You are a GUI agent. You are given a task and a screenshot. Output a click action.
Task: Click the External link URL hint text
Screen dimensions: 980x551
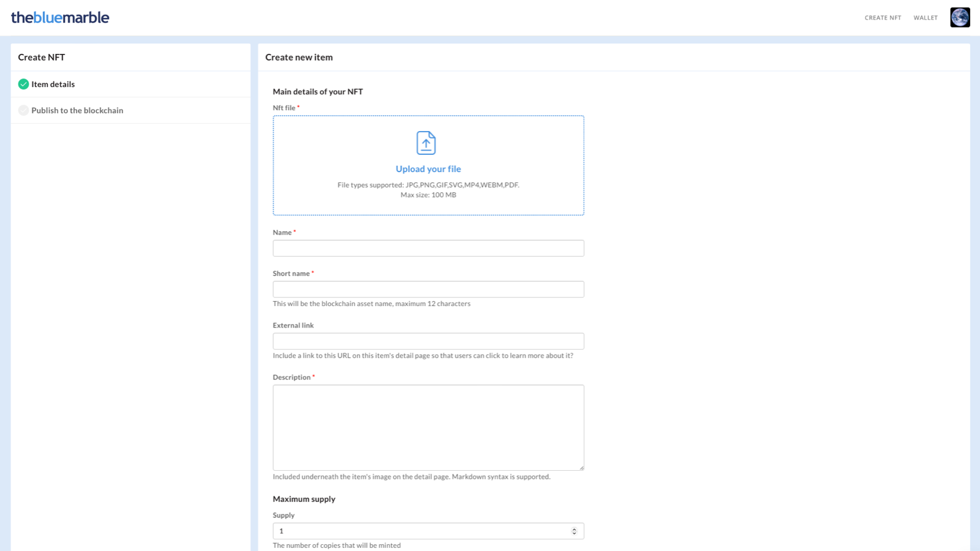pos(423,356)
